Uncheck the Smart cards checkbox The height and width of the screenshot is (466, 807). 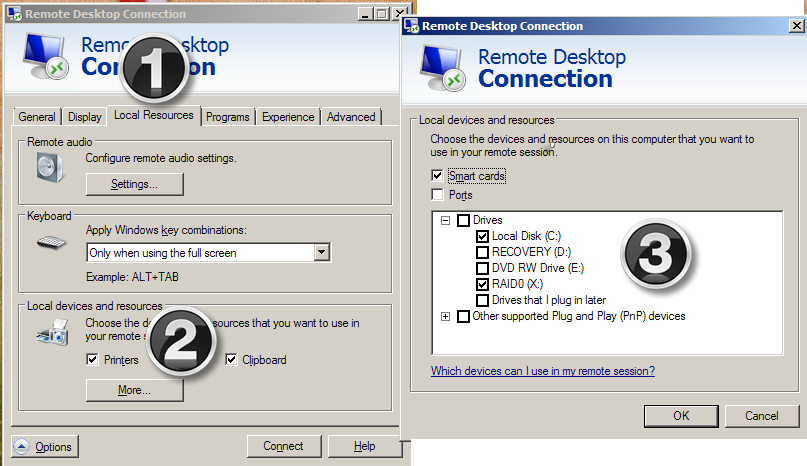pyautogui.click(x=437, y=176)
